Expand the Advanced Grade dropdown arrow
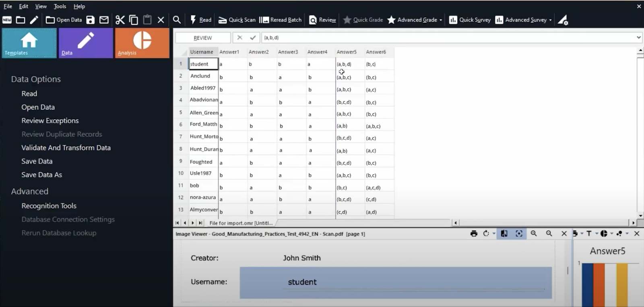Screen dimensions: 644x307 tap(441, 20)
